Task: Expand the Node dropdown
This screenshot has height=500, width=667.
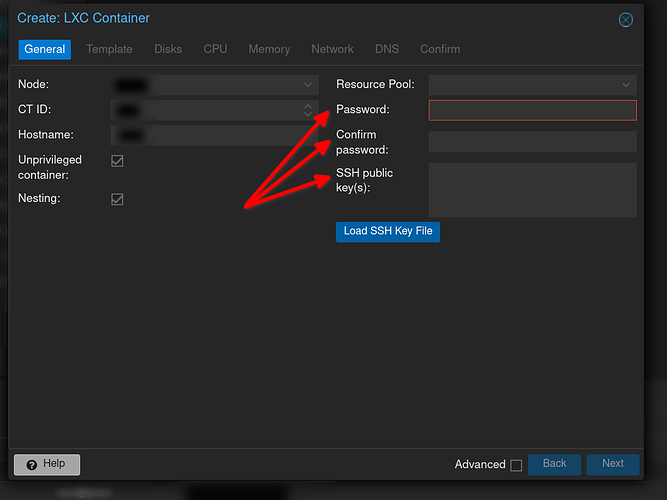Action: point(308,85)
